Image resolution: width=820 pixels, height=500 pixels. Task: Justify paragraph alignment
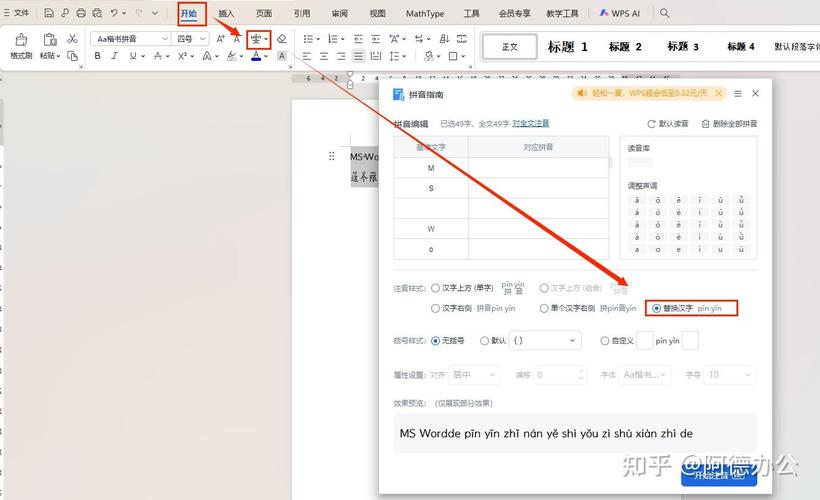pyautogui.click(x=358, y=55)
